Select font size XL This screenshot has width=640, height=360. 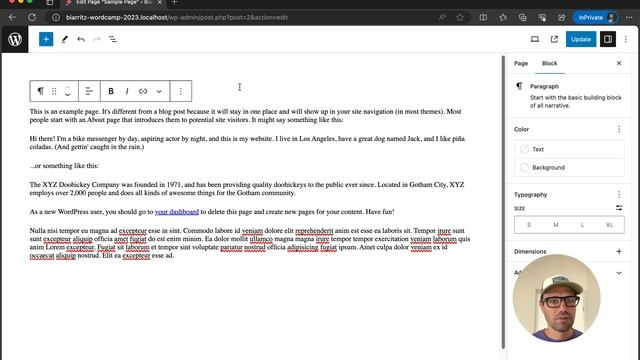pyautogui.click(x=609, y=225)
